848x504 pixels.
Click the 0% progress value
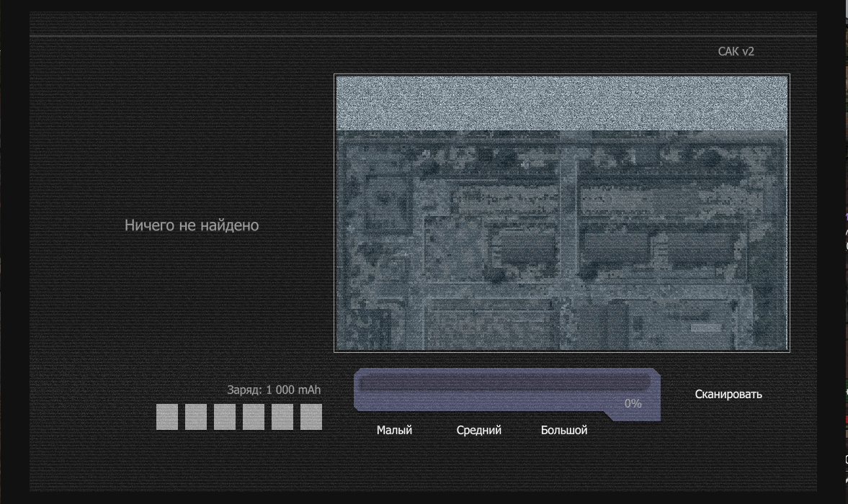pos(633,403)
